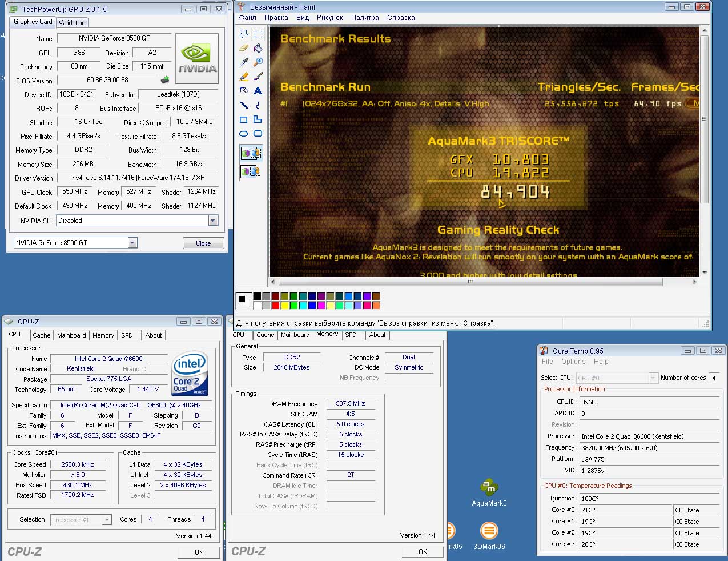Screen dimensions: 728x561
Task: Click the NVIDIA logo in GPU-Z
Action: [197, 58]
